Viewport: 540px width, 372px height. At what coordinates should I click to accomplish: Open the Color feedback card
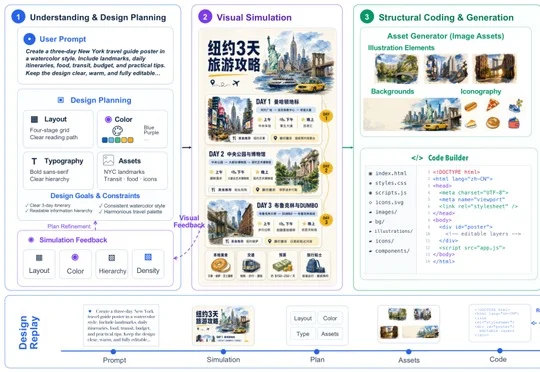pos(75,264)
